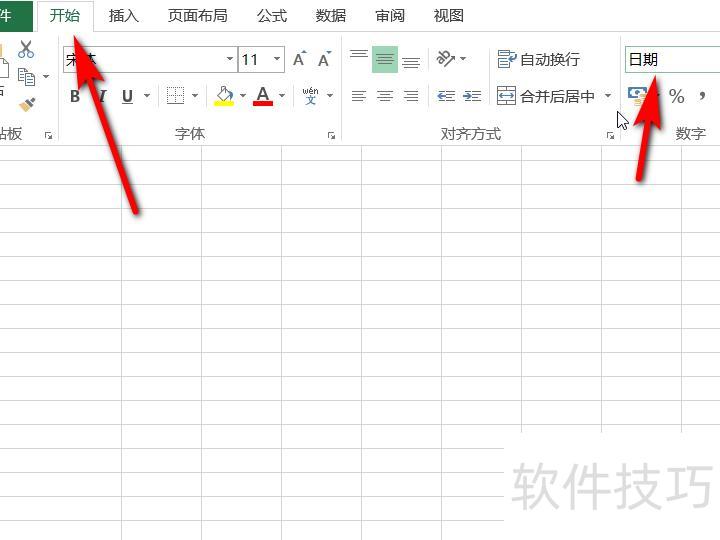Apply red font color A
Viewport: 720px width, 540px height.
[x=263, y=96]
